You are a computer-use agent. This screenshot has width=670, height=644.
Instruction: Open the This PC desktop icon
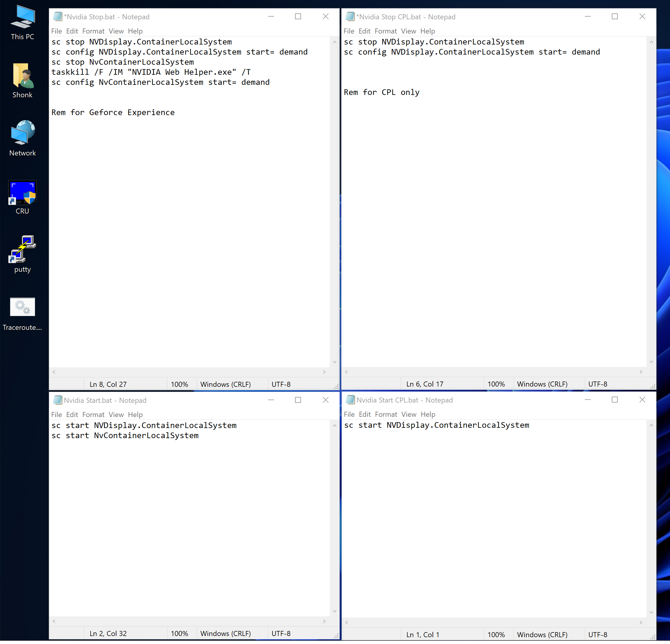[23, 18]
